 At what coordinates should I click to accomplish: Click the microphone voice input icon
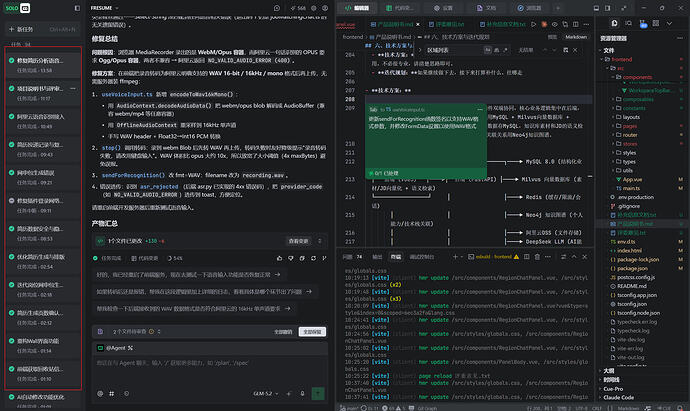[x=302, y=393]
